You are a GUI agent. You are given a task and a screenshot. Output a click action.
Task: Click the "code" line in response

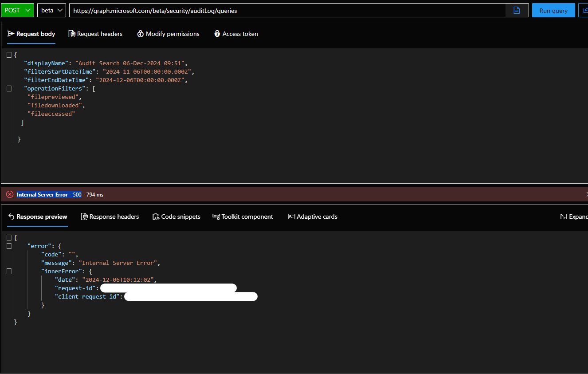click(60, 254)
